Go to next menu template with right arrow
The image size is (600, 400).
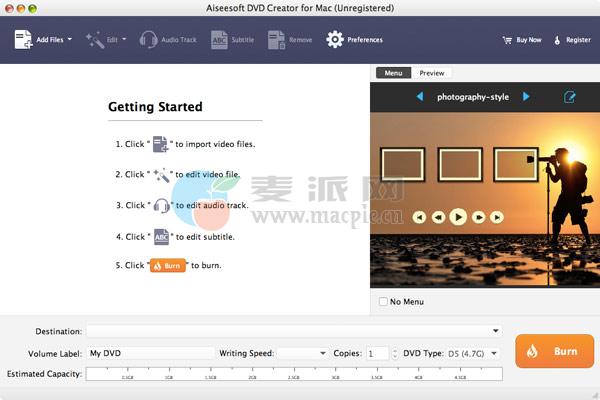(526, 96)
